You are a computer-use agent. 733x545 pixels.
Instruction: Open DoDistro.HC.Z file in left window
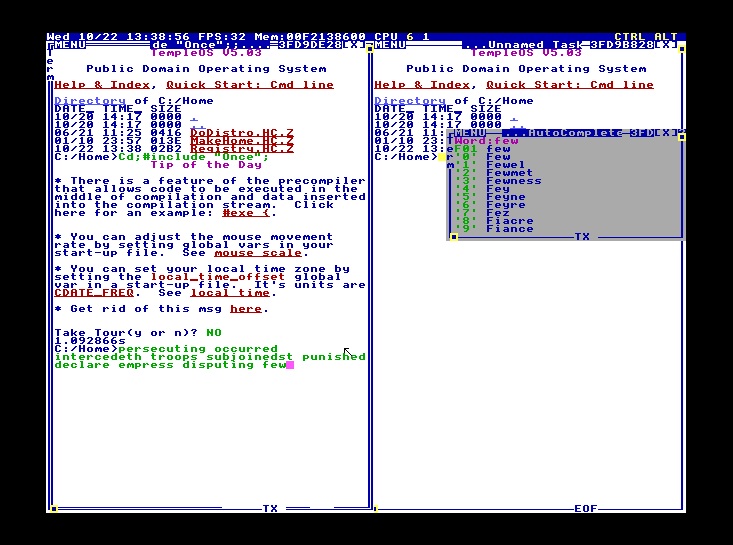tap(242, 133)
